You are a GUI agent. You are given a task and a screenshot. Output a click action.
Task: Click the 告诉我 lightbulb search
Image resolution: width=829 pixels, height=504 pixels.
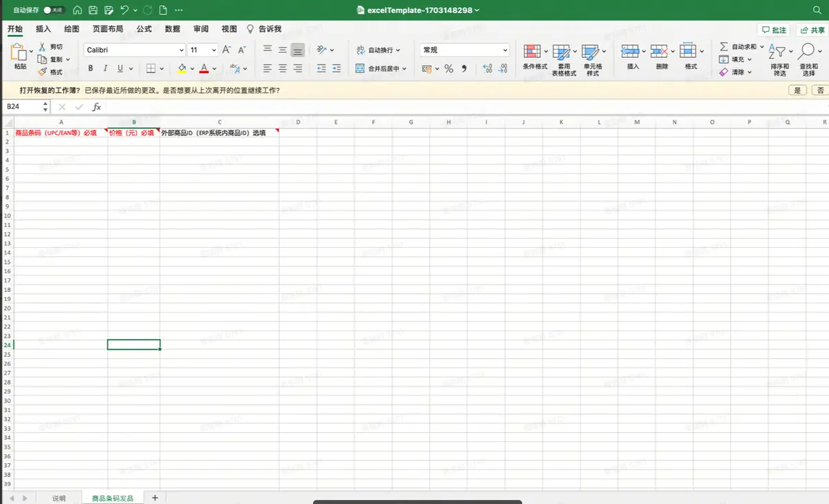[x=264, y=29]
